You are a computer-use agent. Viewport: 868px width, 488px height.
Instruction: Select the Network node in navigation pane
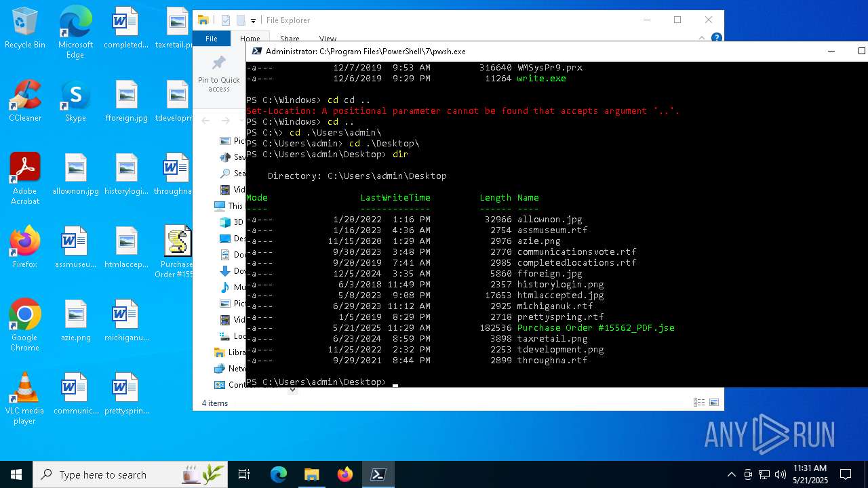click(x=231, y=369)
